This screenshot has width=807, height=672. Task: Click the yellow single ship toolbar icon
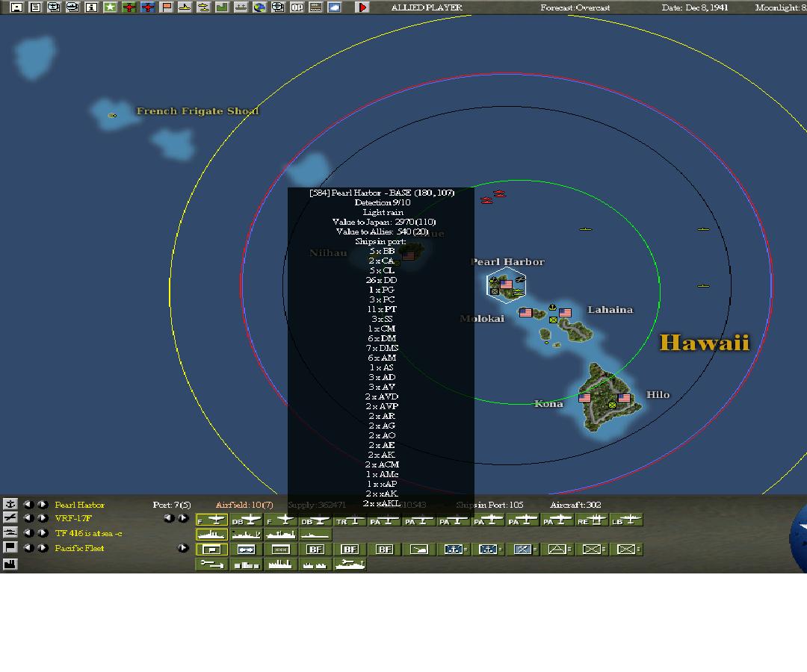[185, 7]
